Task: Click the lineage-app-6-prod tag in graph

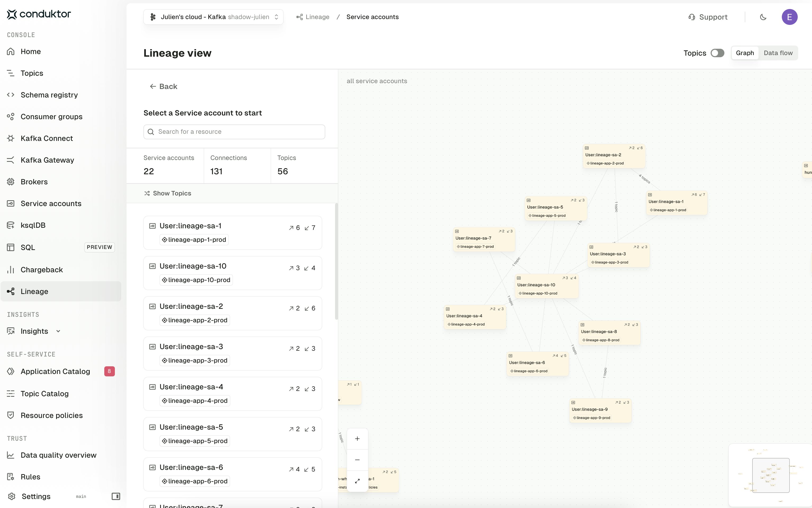Action: (529, 371)
